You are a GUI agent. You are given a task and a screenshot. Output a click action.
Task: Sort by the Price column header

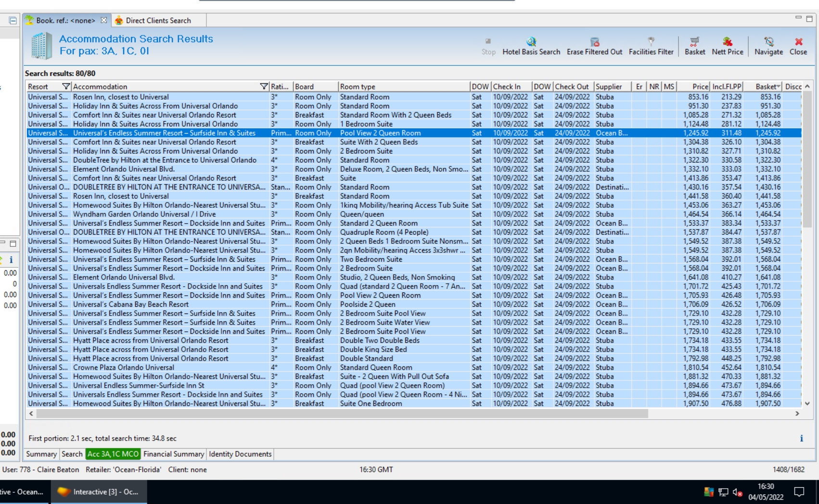[693, 87]
